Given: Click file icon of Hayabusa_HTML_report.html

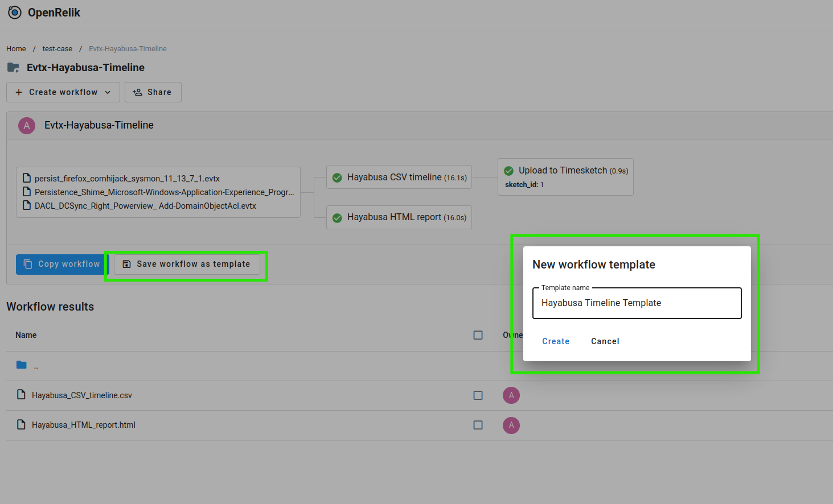Looking at the screenshot, I should point(21,424).
